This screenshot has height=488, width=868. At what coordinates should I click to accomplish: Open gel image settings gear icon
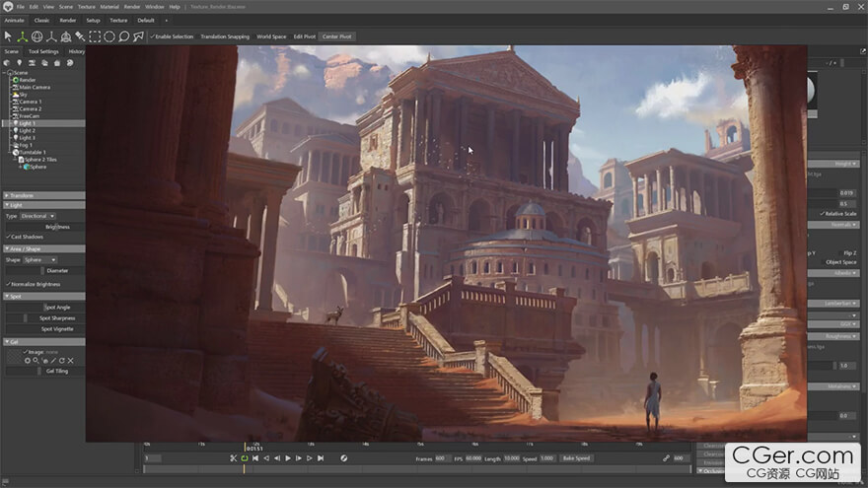(28, 361)
